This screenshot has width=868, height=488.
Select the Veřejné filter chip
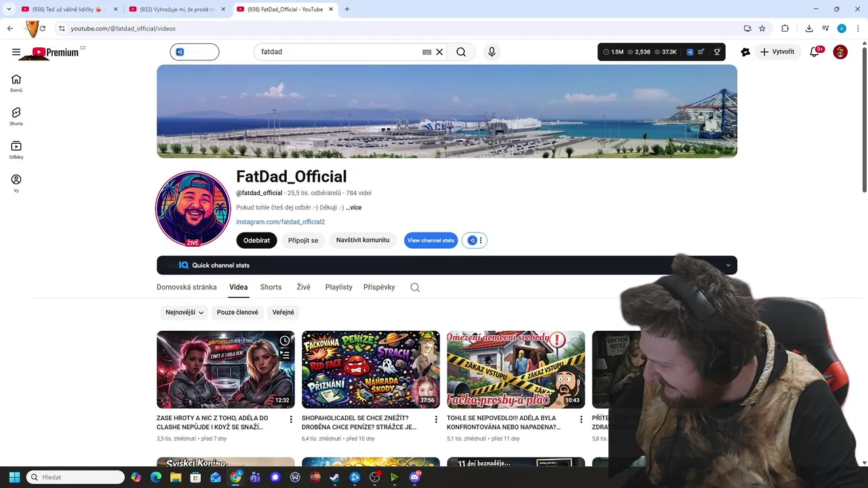pos(283,312)
